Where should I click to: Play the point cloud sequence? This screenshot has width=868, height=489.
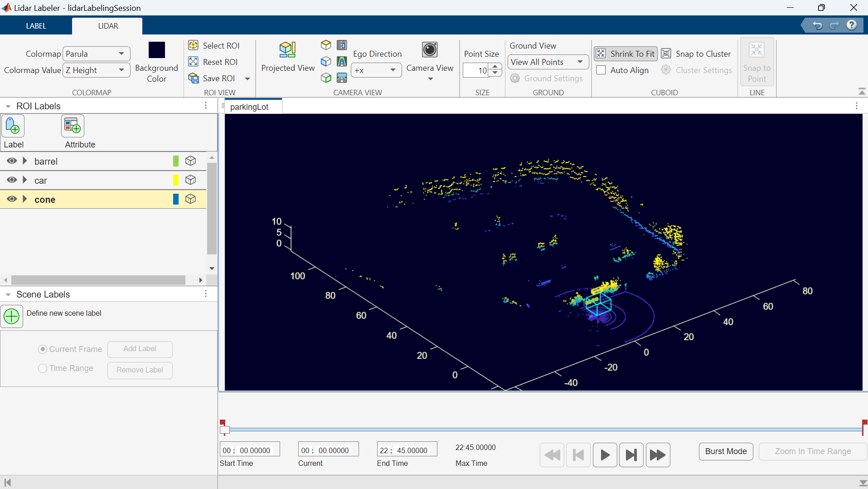click(605, 455)
